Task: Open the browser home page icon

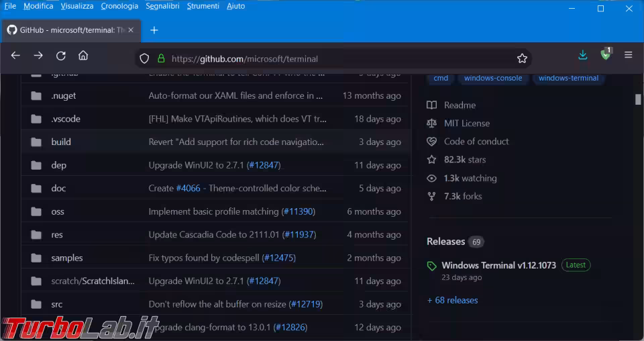Action: pyautogui.click(x=83, y=56)
